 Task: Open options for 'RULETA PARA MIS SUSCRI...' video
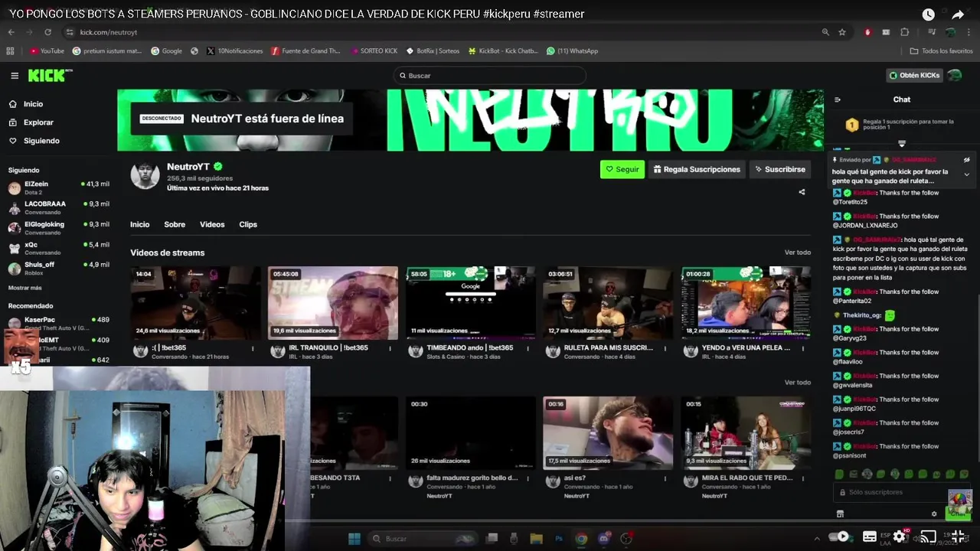click(x=665, y=348)
